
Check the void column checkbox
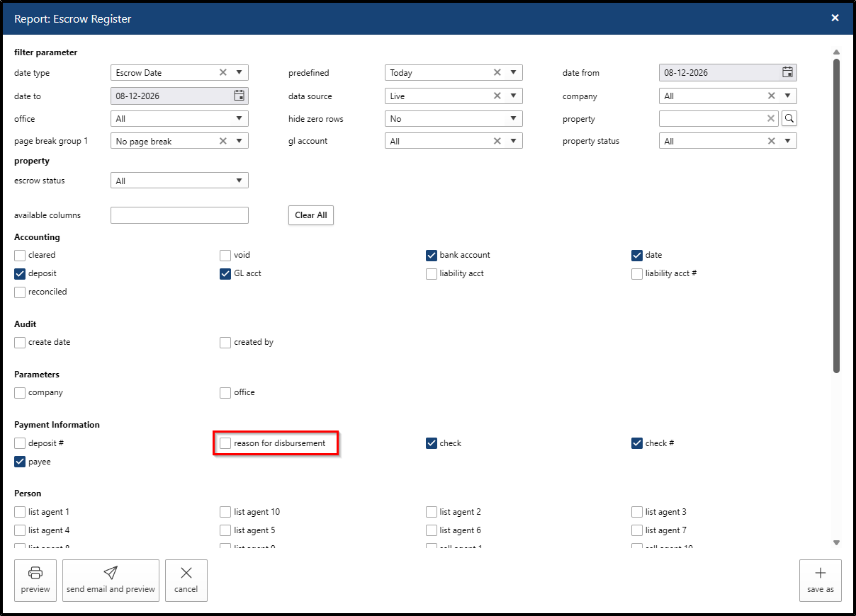(x=225, y=256)
